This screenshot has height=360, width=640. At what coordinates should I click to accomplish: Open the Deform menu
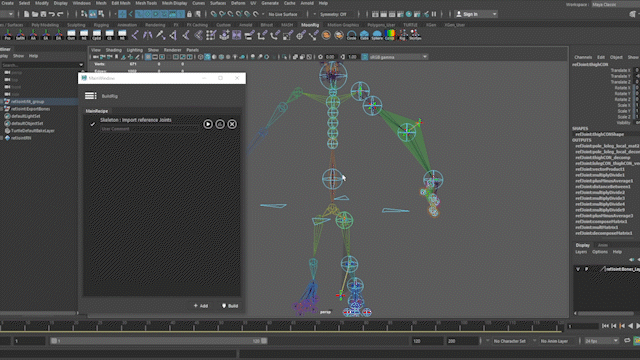(238, 3)
